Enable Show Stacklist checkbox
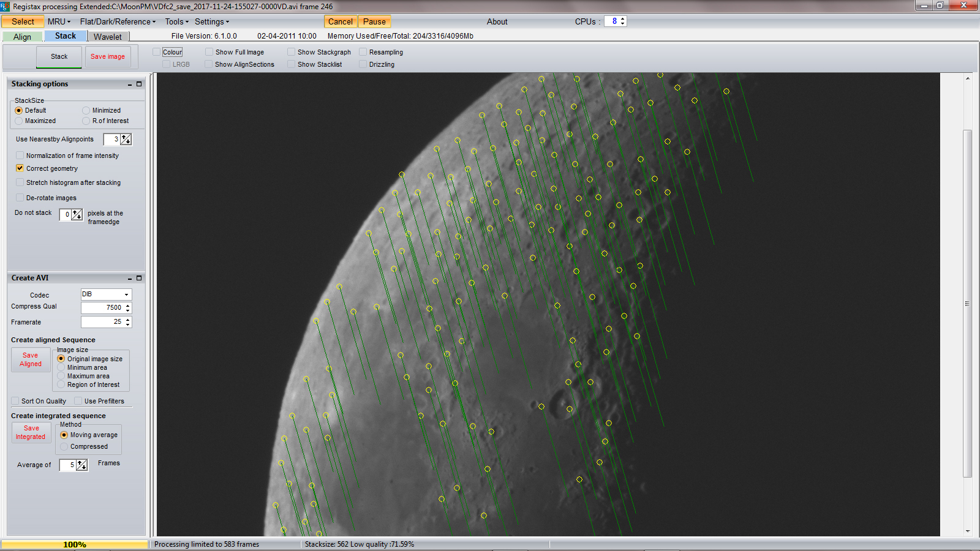The width and height of the screenshot is (980, 551). tap(292, 64)
